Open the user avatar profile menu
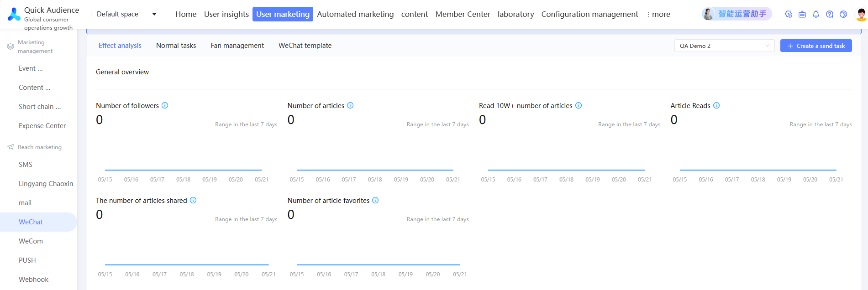Image resolution: width=868 pixels, height=290 pixels. [861, 14]
